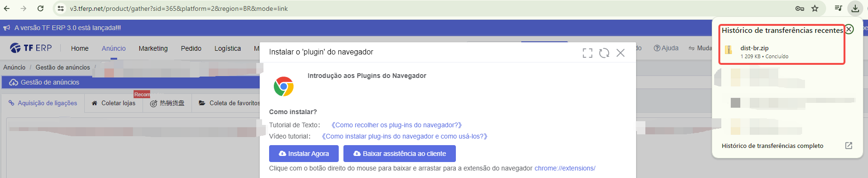Refresh the plugin dialog content
This screenshot has height=178, width=868.
[x=604, y=53]
